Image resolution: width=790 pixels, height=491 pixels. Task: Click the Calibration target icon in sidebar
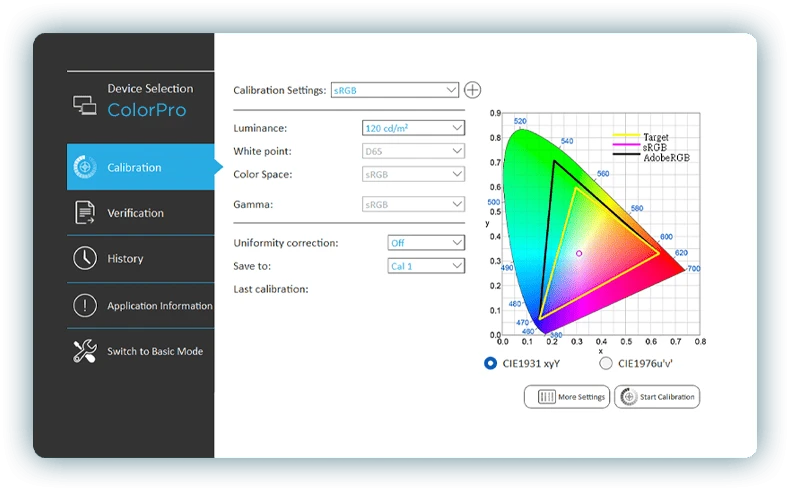pyautogui.click(x=85, y=167)
